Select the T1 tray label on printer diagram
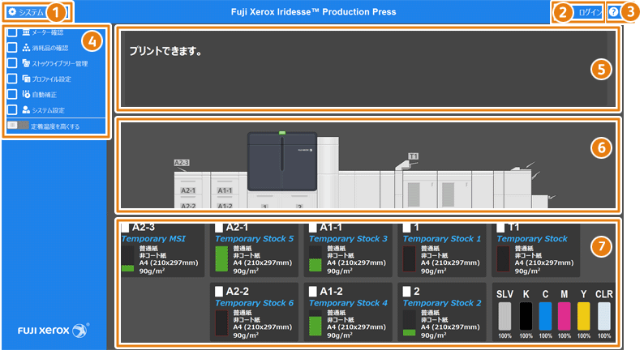644x350 pixels. tap(413, 155)
